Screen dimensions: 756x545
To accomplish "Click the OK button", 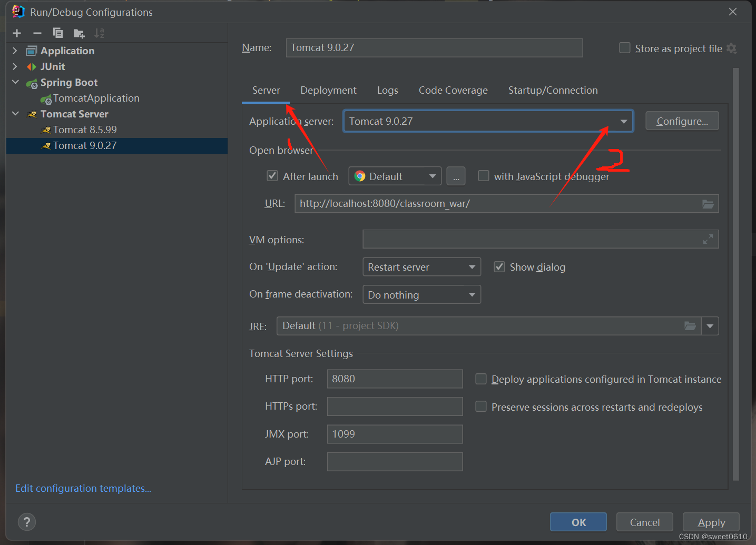I will point(578,522).
